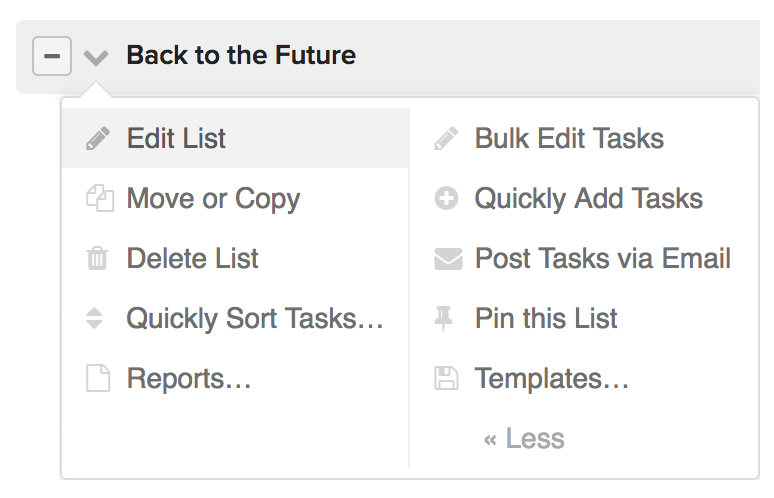The width and height of the screenshot is (774, 498).
Task: Click the trash can icon for Delete List
Action: click(97, 259)
